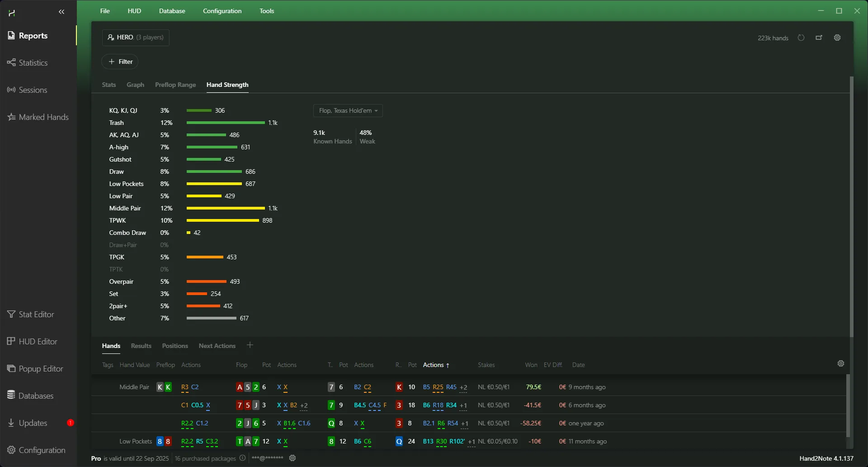Add a new tab with plus button
868x467 pixels.
pos(250,346)
